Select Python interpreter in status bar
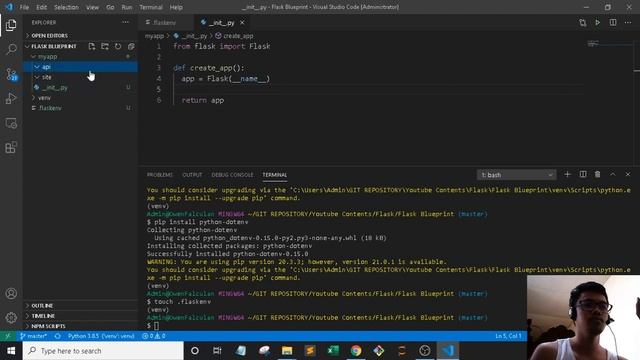 point(101,336)
